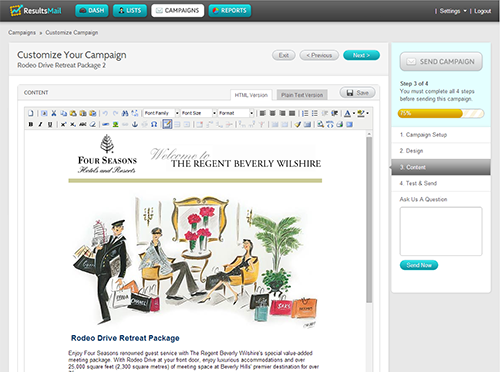Click the text color A icon
Viewport: 500px width, 372px height.
(x=347, y=113)
